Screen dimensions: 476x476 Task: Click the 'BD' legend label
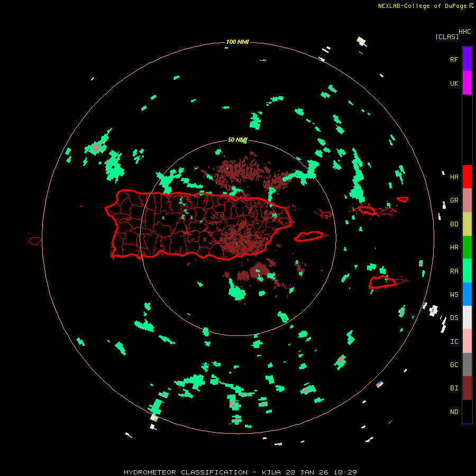coord(454,224)
